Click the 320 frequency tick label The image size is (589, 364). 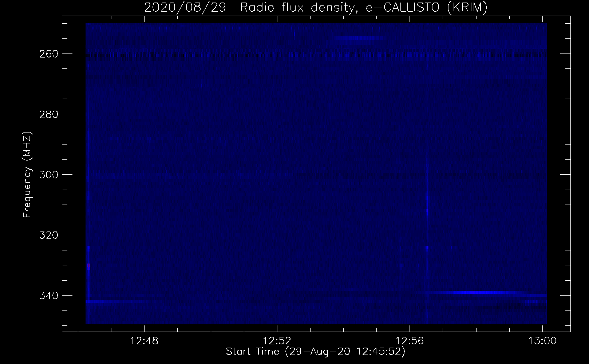[x=48, y=235]
